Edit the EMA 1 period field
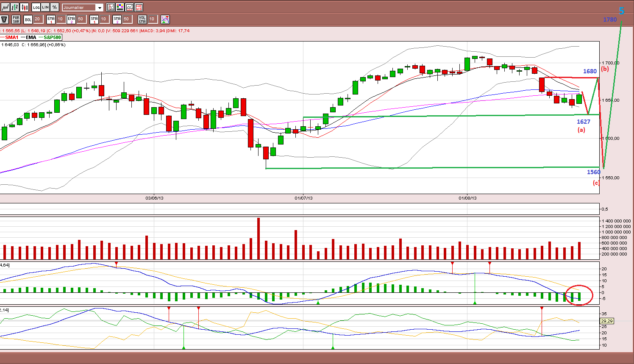Viewport: 634px width, 364px height. click(x=61, y=19)
